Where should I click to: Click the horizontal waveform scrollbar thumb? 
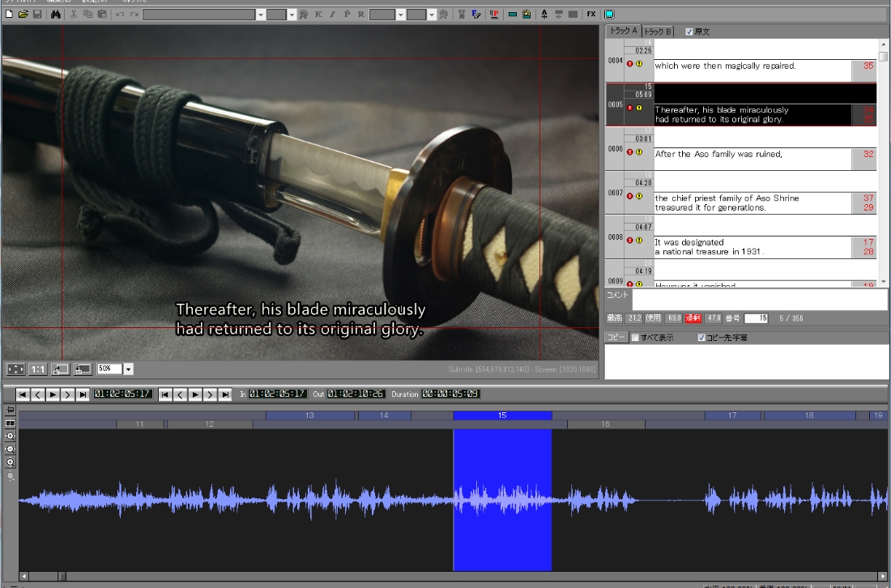point(62,576)
